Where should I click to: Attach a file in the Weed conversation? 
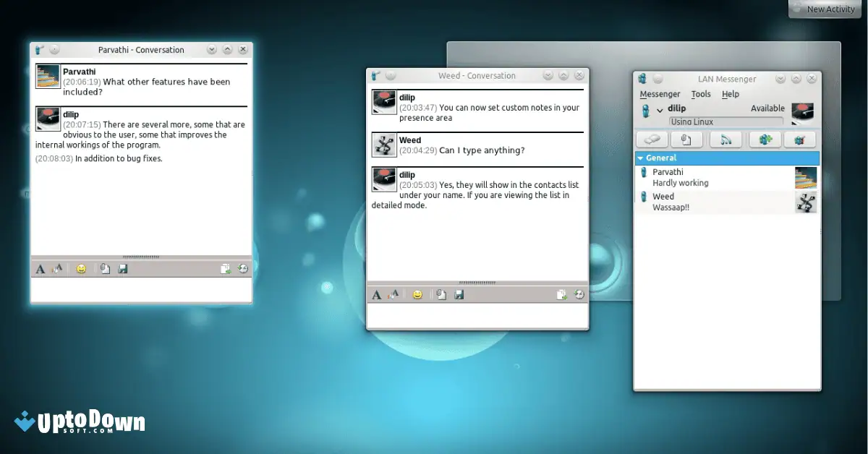coord(441,294)
